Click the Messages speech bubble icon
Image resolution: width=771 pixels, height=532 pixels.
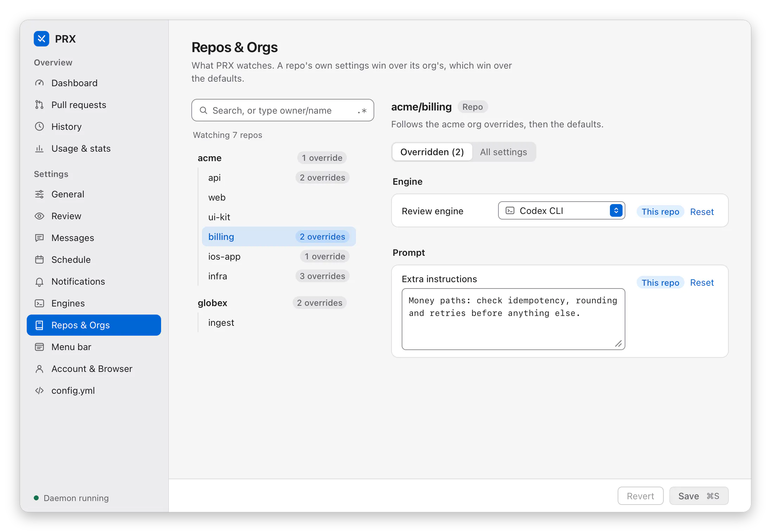pyautogui.click(x=39, y=238)
